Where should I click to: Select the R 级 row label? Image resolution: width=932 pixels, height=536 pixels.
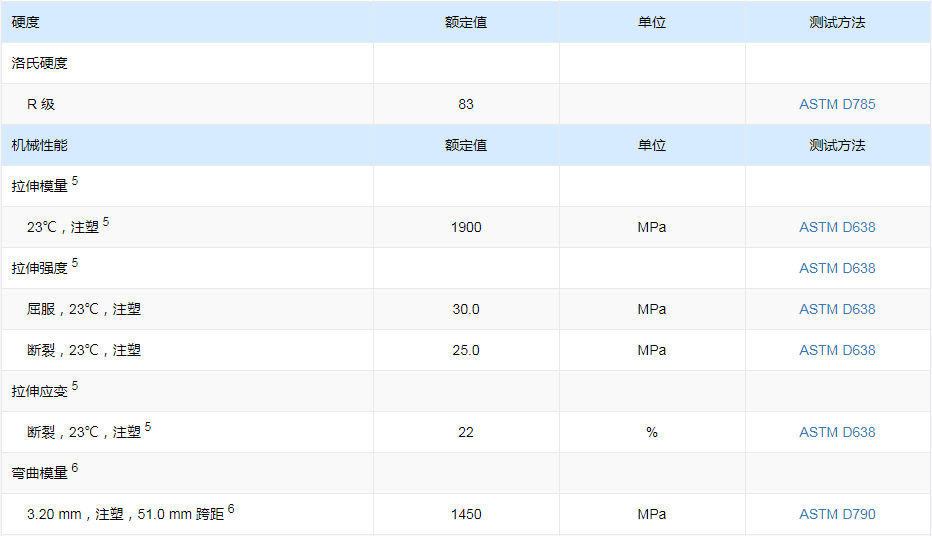(41, 104)
